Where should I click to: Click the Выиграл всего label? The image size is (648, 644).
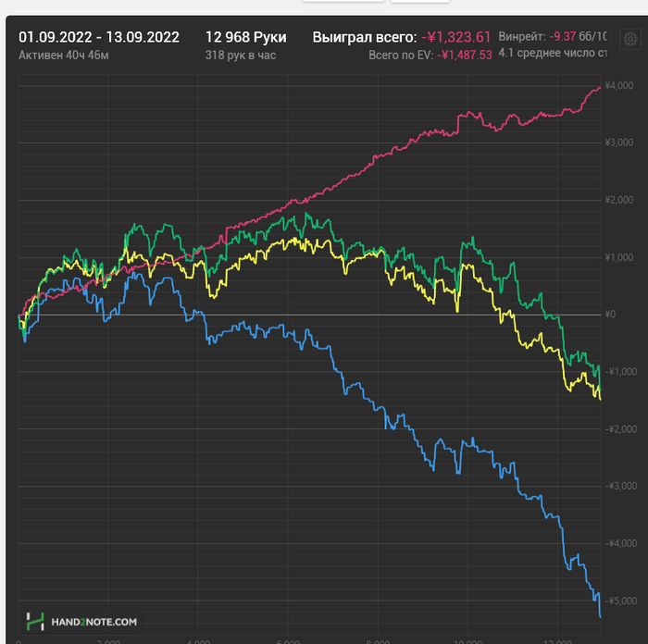[364, 37]
